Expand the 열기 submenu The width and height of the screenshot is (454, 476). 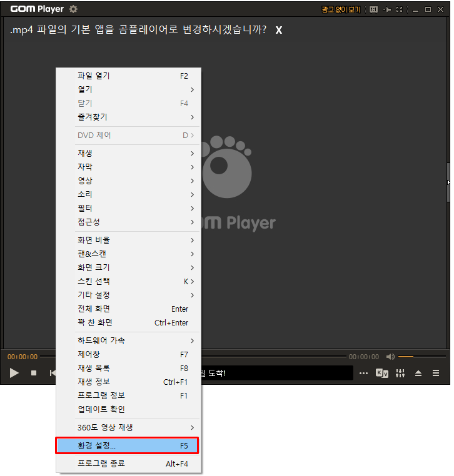pyautogui.click(x=128, y=89)
